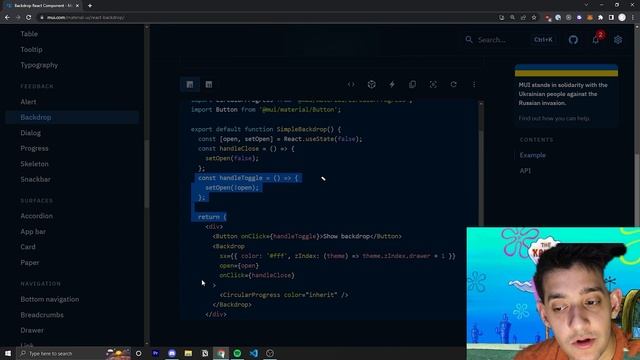Open Visual Studio Code from taskbar
The width and height of the screenshot is (640, 360).
point(253,353)
